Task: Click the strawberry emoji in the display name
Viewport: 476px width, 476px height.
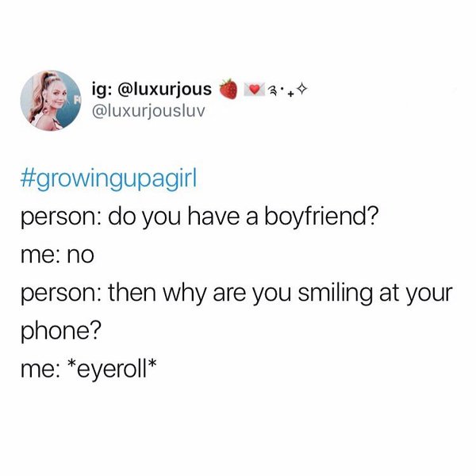Action: (x=228, y=89)
